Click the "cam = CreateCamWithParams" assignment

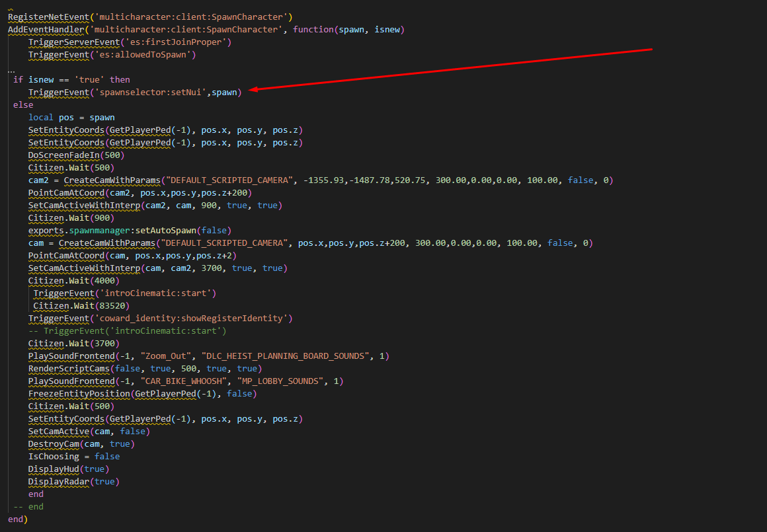pos(92,243)
